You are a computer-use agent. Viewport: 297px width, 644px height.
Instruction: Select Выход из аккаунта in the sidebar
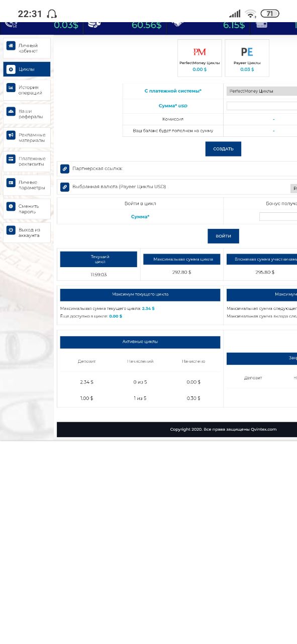tap(27, 232)
